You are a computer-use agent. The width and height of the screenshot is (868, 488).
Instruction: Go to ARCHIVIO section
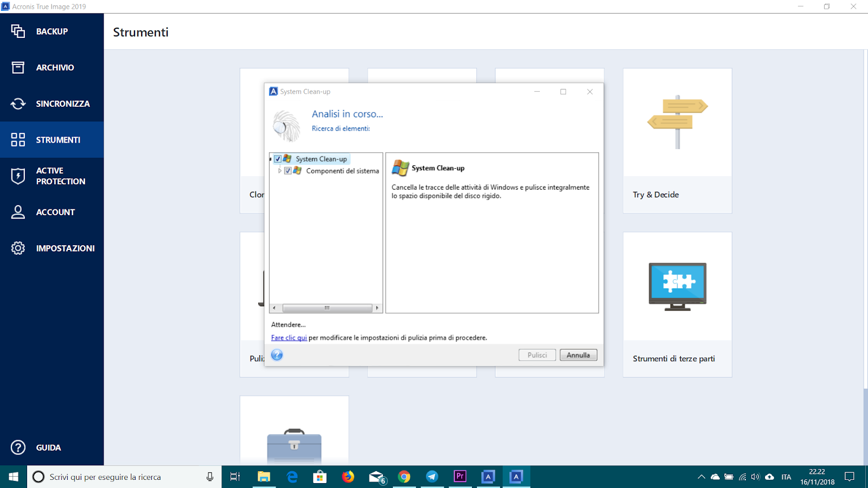[55, 67]
